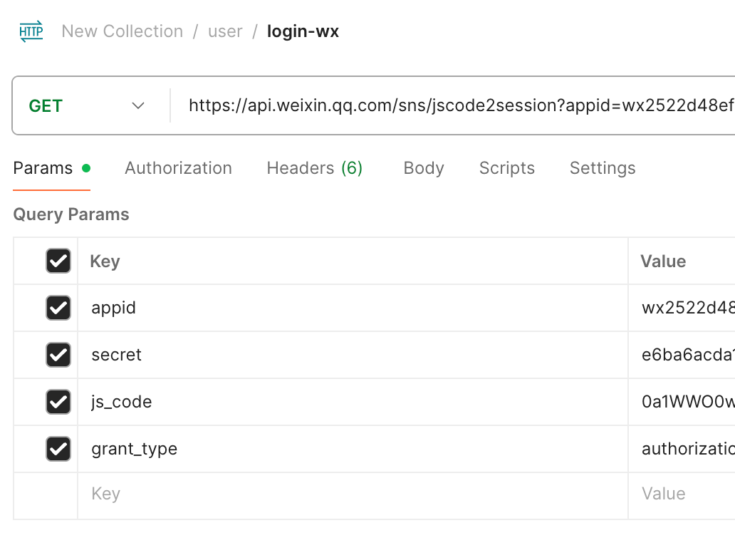735x560 pixels.
Task: Open the Settings tab
Action: pyautogui.click(x=602, y=168)
